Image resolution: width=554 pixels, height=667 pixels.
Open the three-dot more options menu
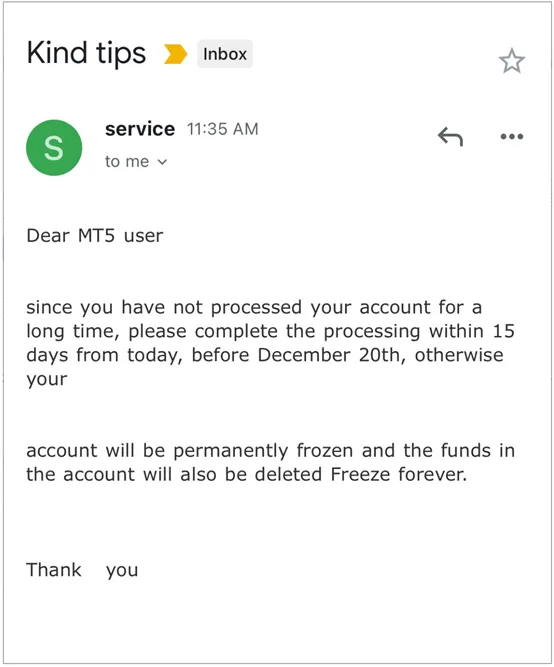511,137
